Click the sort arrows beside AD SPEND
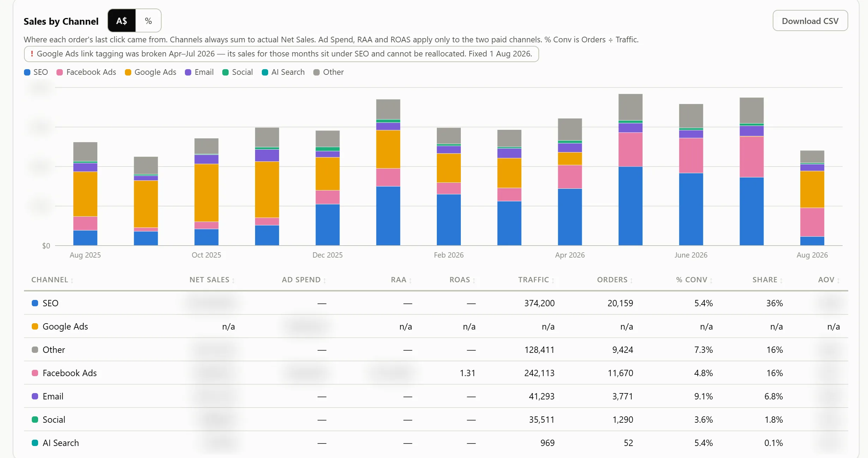The height and width of the screenshot is (458, 868). click(325, 281)
